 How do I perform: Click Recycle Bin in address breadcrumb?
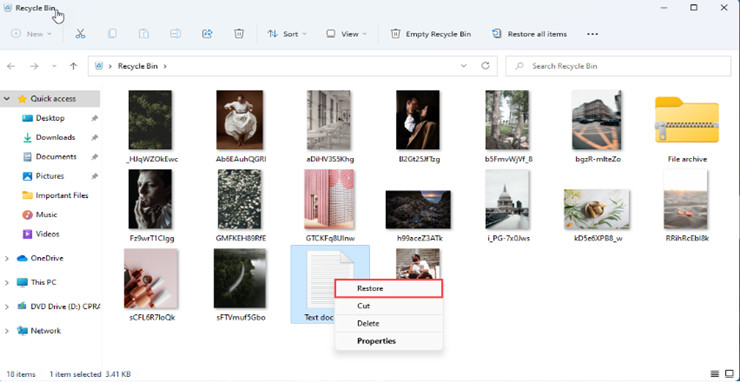point(138,66)
